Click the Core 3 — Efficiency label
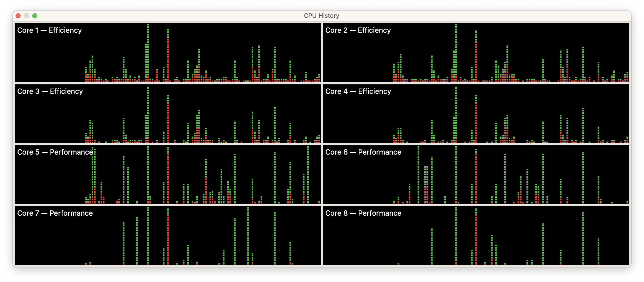The height and width of the screenshot is (282, 644). [x=50, y=91]
